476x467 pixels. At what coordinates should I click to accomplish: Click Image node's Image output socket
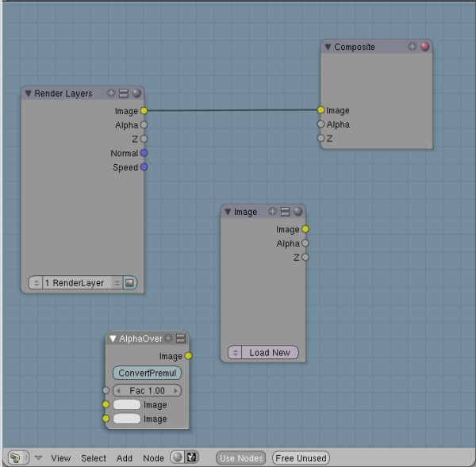point(305,229)
